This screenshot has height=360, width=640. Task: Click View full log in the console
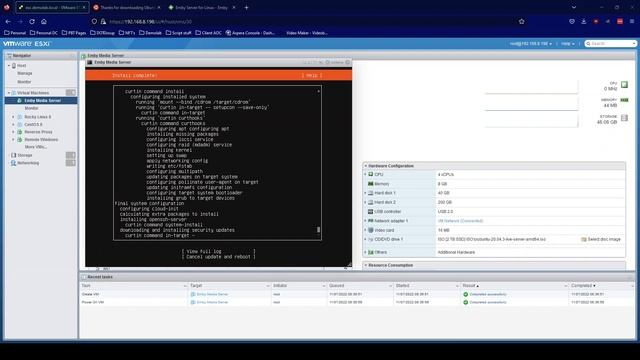pos(218,251)
